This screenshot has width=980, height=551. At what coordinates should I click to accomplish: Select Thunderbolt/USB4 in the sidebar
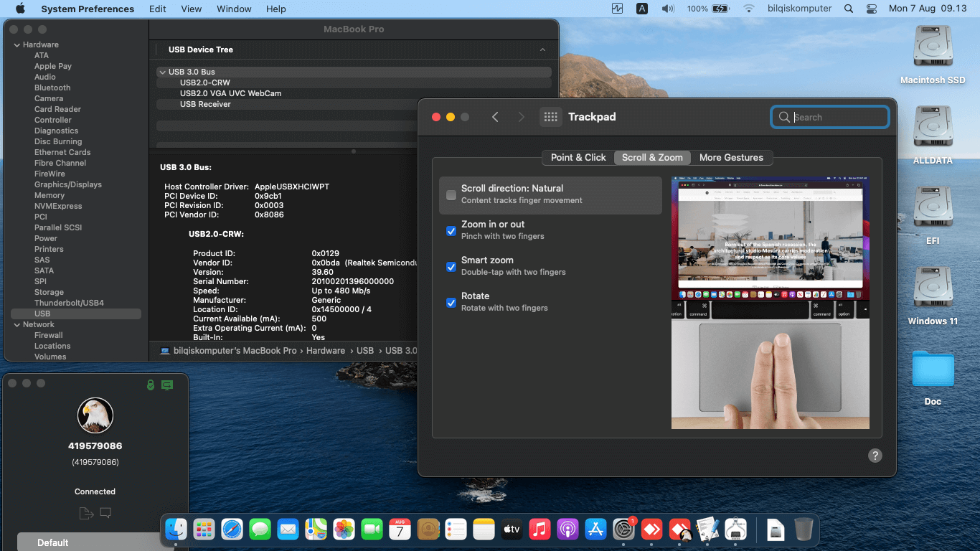coord(69,303)
